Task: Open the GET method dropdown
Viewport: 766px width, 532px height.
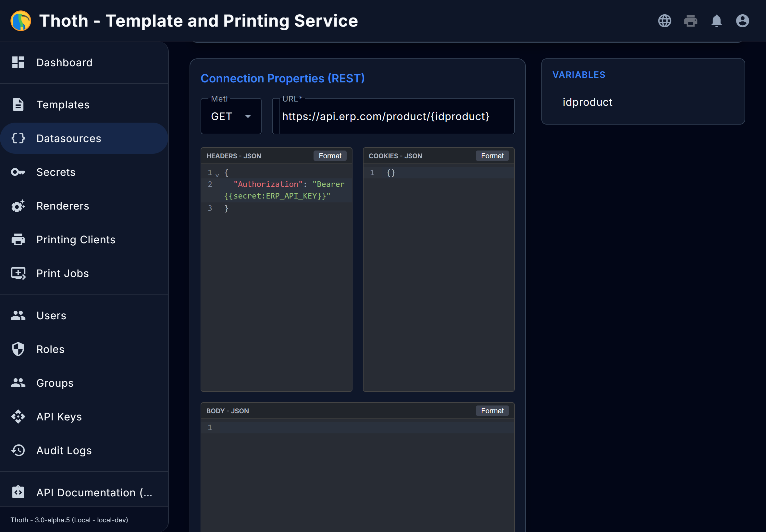Action: 231,116
